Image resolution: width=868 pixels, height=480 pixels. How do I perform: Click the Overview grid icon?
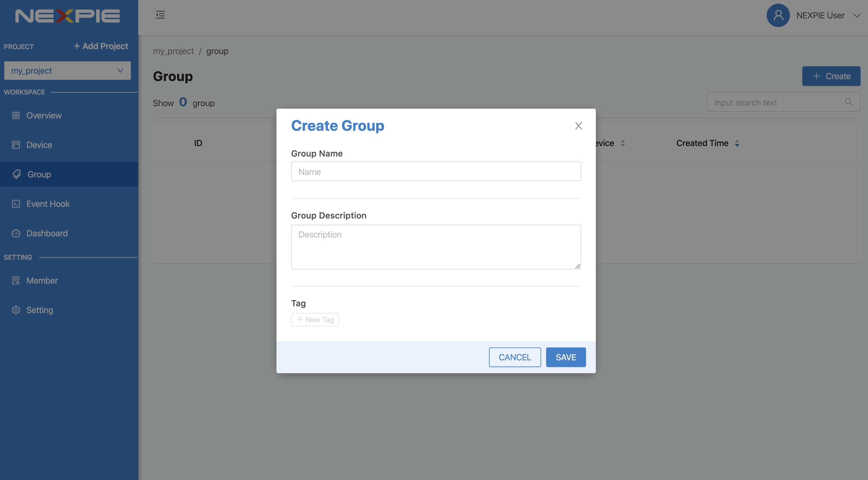click(16, 115)
